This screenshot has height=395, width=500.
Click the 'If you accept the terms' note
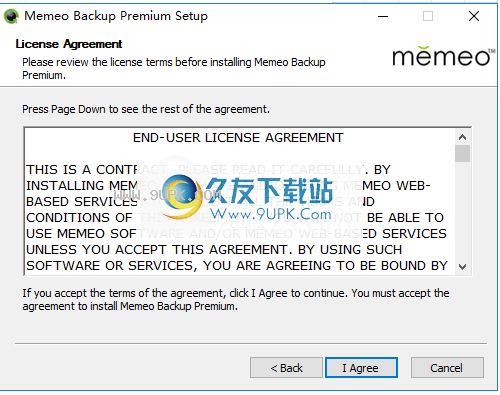(x=236, y=299)
